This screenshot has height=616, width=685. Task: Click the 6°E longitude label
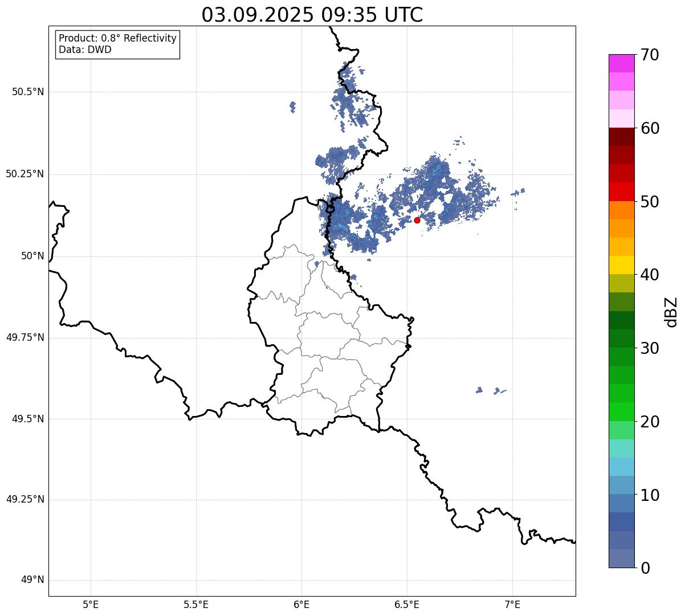(x=301, y=604)
